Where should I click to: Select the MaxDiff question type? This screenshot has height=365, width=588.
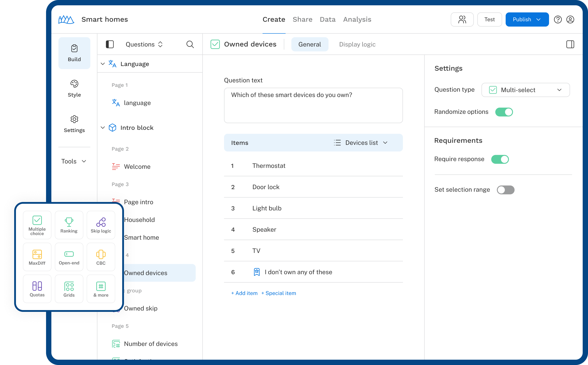pos(37,257)
